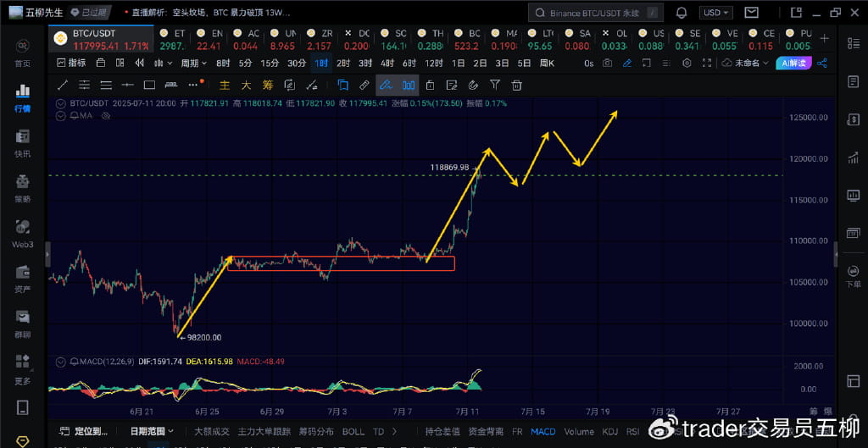Toggle the magnet snap tool

(x=473, y=86)
